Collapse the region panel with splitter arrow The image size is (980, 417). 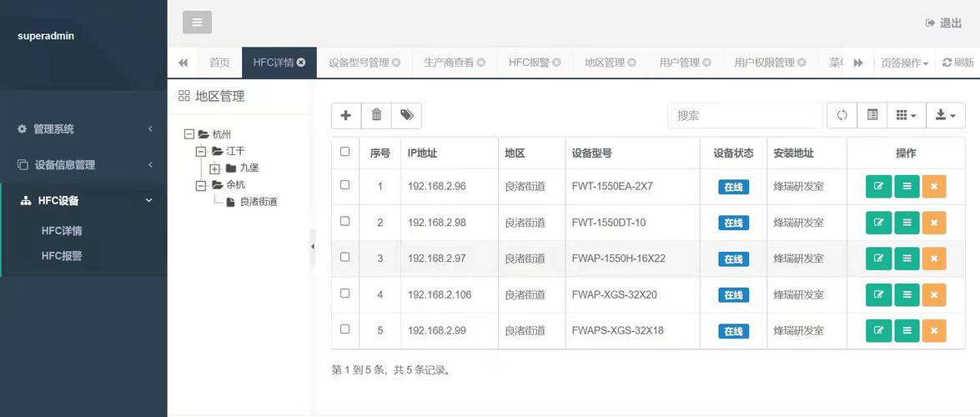[313, 247]
